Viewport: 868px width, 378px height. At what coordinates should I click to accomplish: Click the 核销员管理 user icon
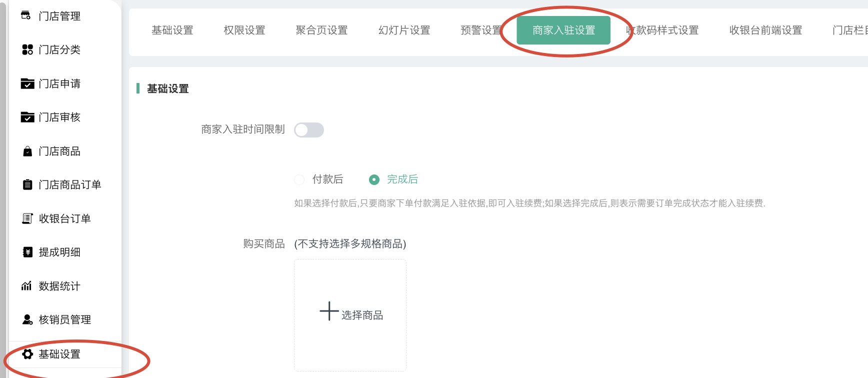27,319
